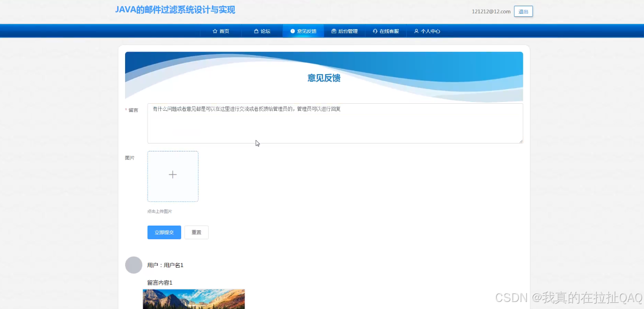Click the 退出 logout button
The height and width of the screenshot is (309, 644).
click(x=523, y=11)
